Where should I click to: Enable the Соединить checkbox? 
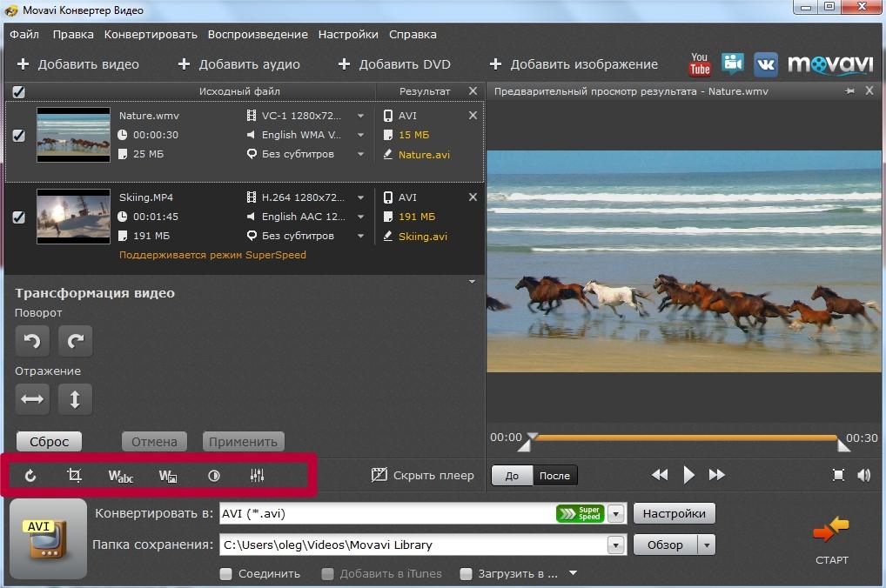tap(226, 574)
